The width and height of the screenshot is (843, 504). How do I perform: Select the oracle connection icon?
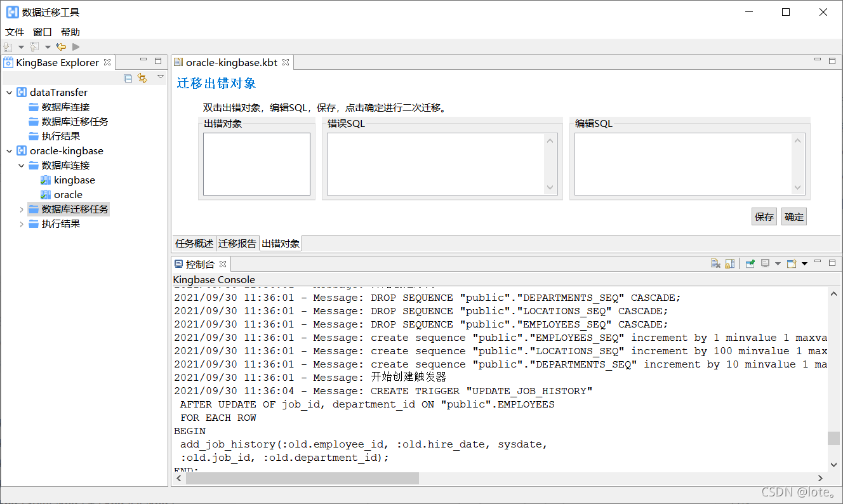tap(46, 195)
